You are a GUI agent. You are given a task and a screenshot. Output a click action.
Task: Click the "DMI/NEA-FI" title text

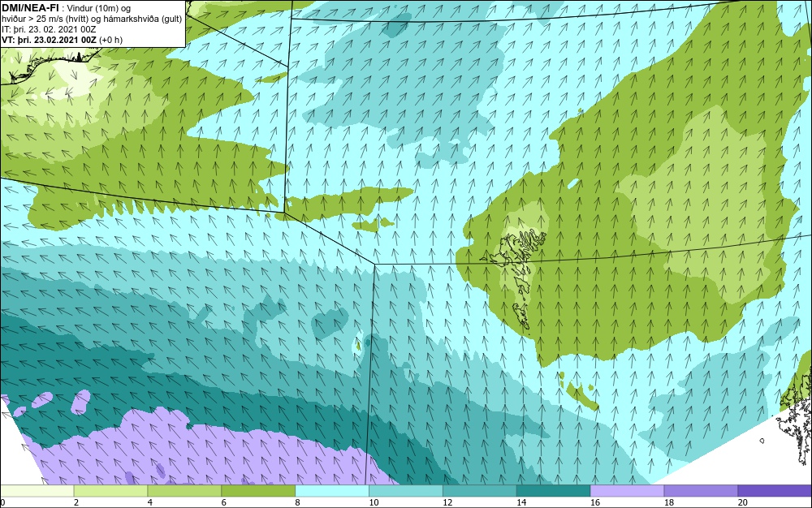[30, 7]
